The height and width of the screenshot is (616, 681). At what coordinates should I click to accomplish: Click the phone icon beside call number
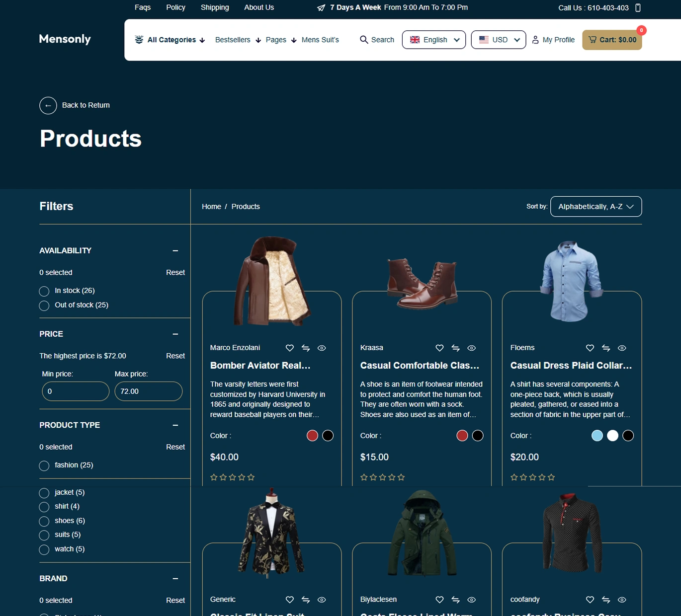click(638, 8)
